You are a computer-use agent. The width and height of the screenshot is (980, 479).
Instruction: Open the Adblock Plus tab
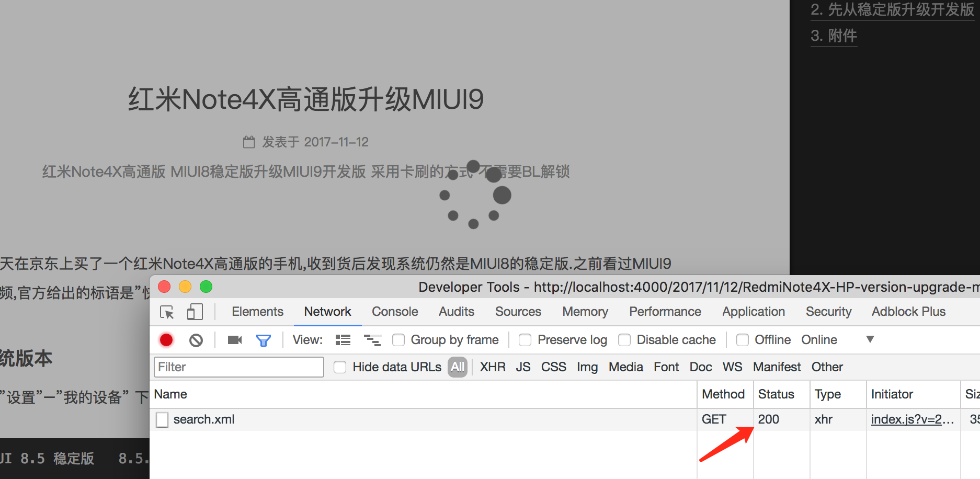point(909,312)
